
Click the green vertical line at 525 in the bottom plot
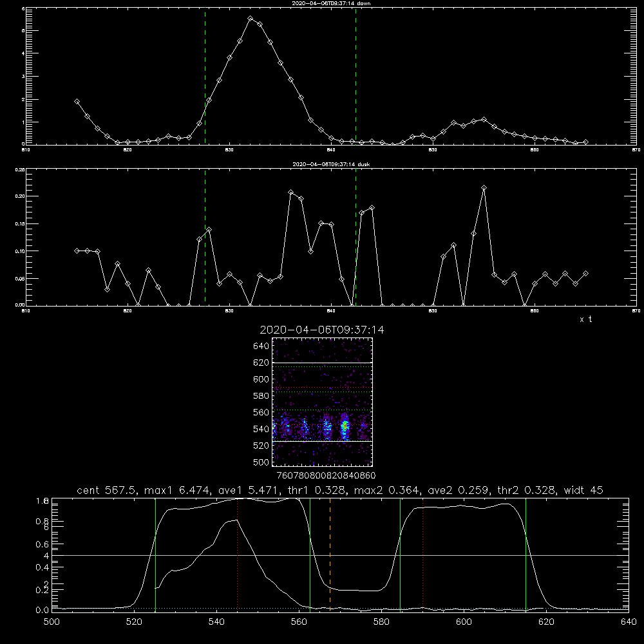(155, 555)
